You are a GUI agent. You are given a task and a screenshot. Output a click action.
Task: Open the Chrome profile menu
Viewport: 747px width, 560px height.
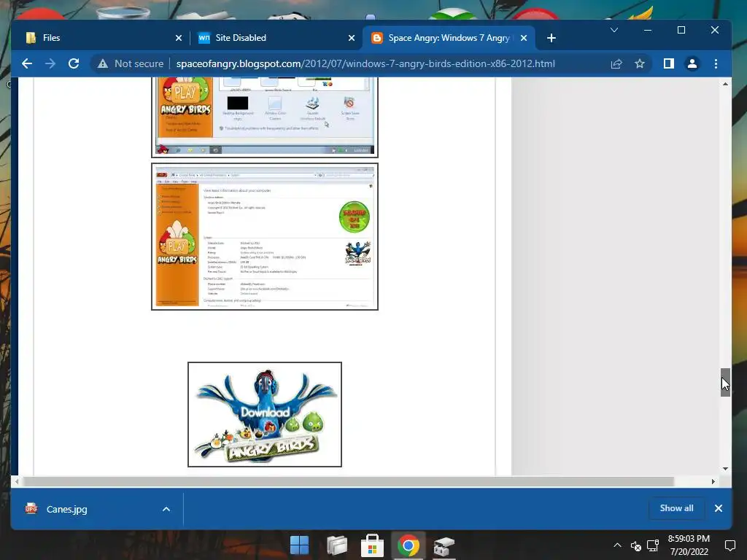692,63
